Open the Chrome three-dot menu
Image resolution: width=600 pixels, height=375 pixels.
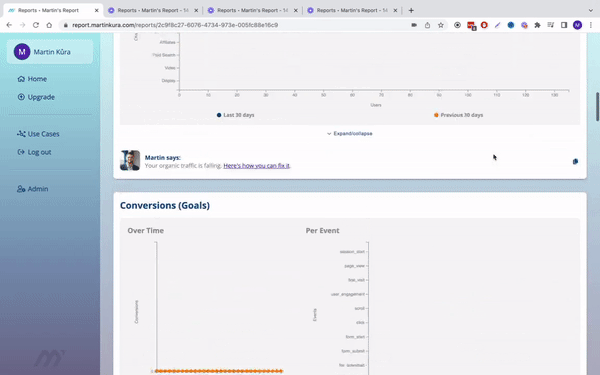[591, 25]
